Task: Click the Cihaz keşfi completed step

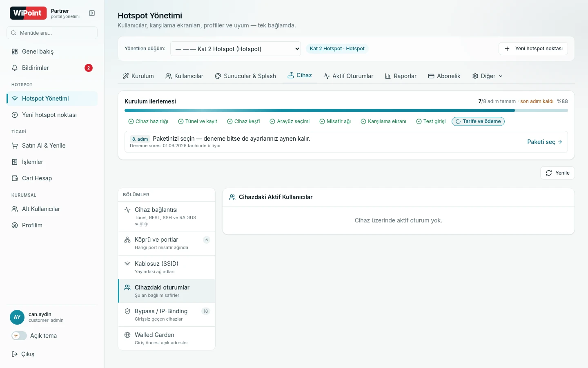Action: [243, 121]
